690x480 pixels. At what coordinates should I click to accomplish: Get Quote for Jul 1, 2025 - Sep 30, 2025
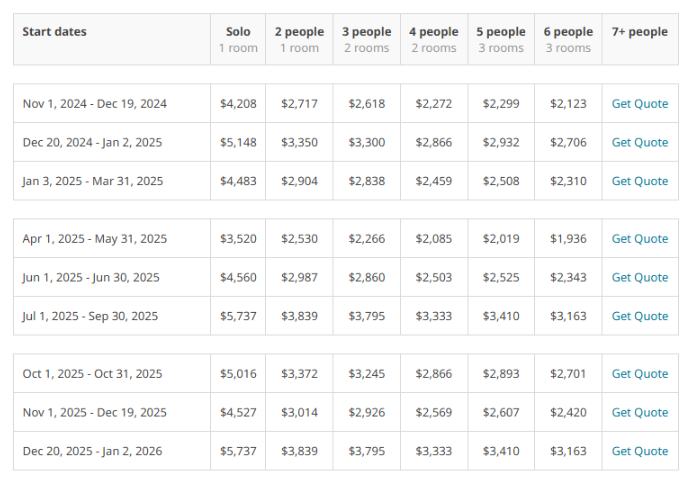639,316
